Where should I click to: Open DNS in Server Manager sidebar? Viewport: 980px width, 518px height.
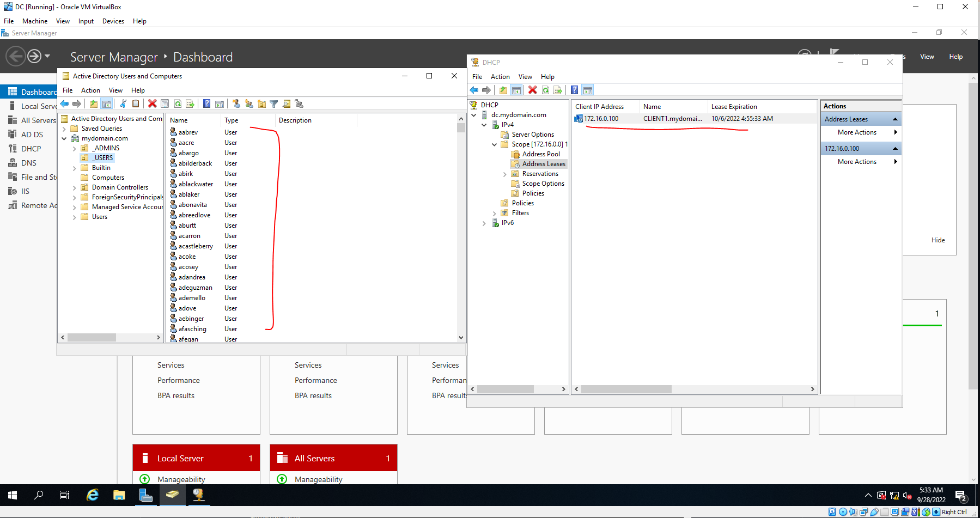[29, 163]
